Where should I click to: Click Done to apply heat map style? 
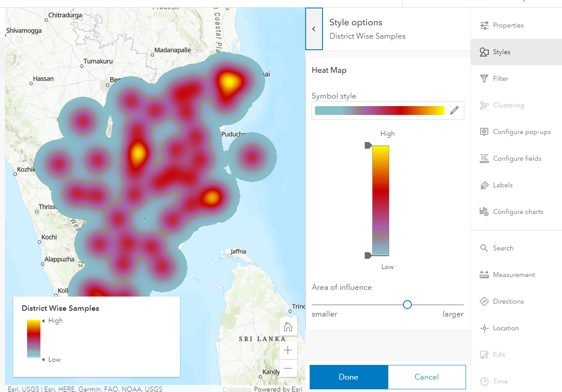(348, 377)
